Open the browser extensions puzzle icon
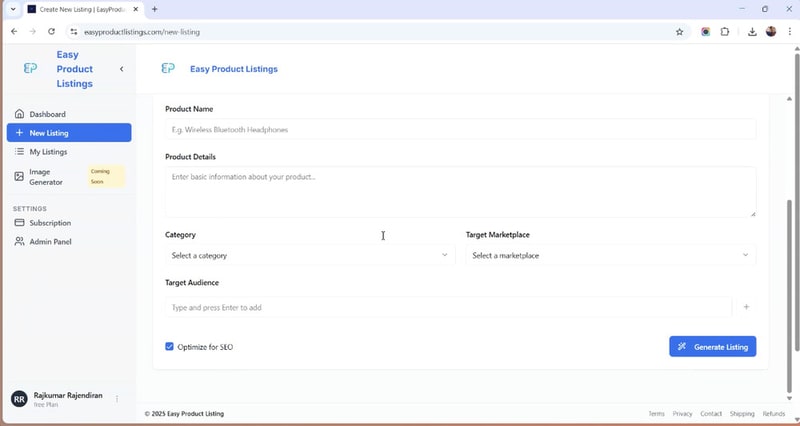 click(725, 31)
